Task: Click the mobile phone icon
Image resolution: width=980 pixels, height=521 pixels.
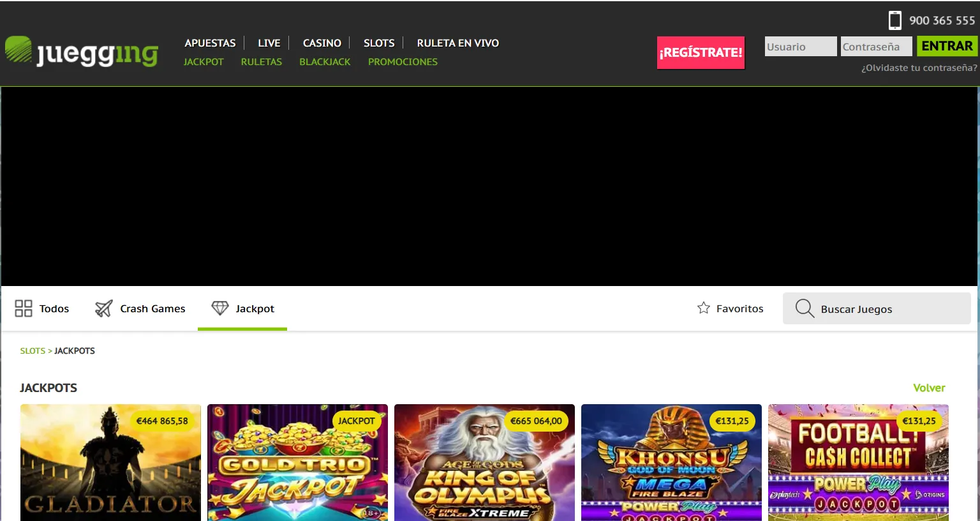Action: 895,20
